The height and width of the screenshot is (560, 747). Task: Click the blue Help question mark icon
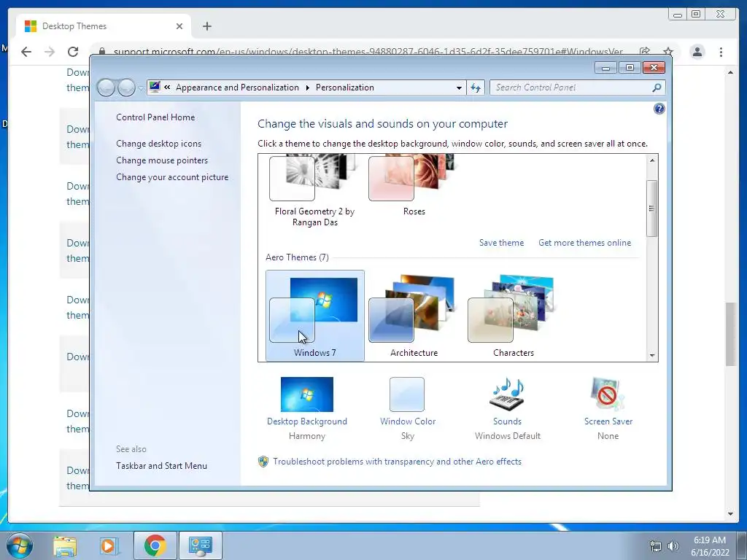point(659,109)
